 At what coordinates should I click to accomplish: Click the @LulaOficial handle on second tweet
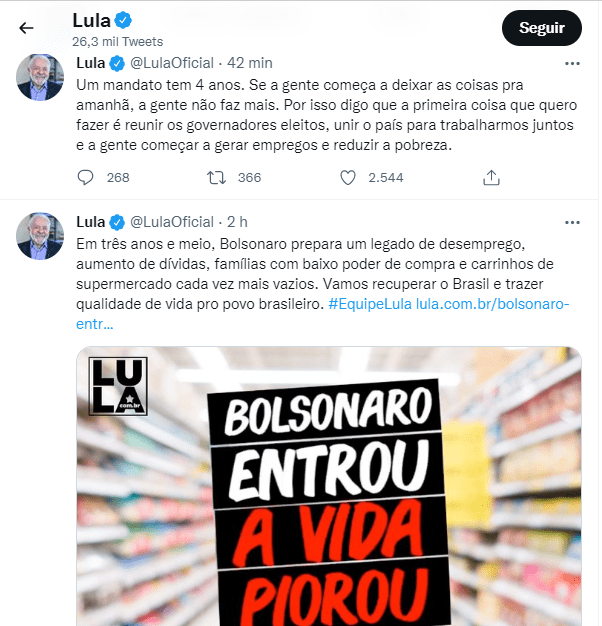coord(172,222)
